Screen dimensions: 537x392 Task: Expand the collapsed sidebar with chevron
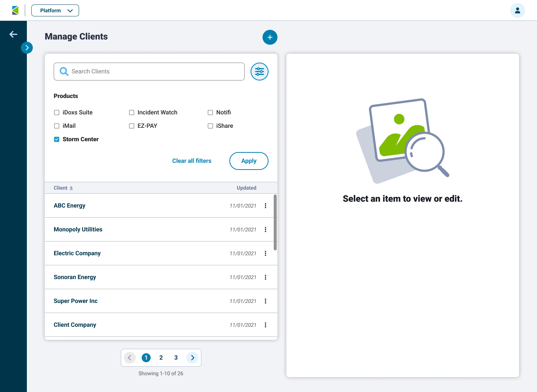click(27, 48)
